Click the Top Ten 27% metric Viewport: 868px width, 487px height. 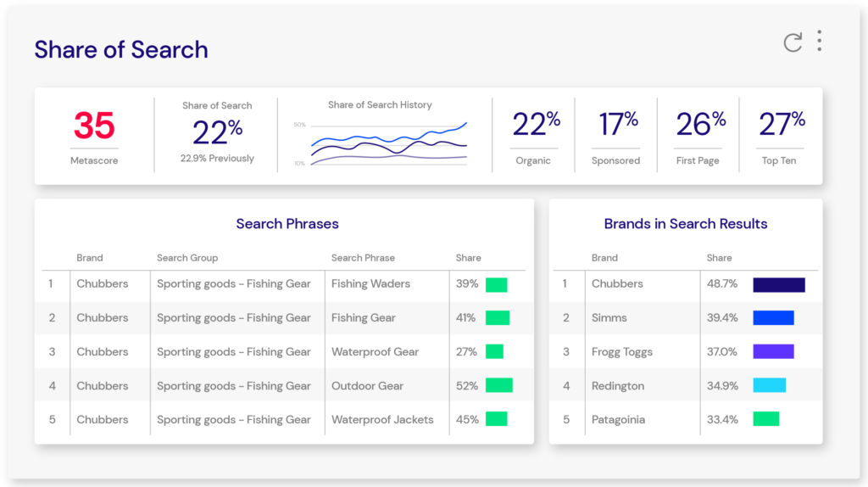click(782, 124)
